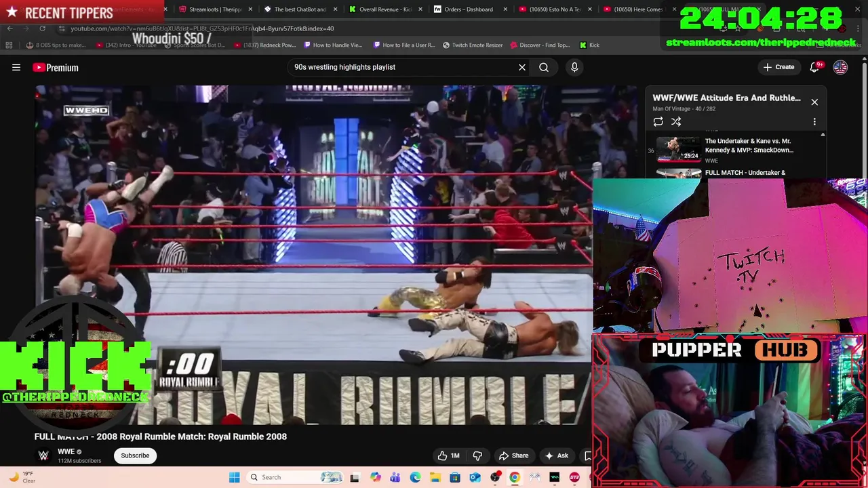868x488 pixels.
Task: Like the video (1M)
Action: (449, 455)
